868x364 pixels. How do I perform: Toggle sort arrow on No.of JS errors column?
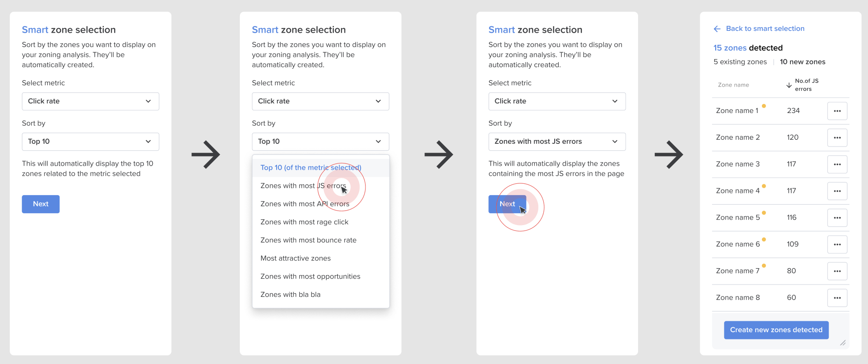pos(789,85)
